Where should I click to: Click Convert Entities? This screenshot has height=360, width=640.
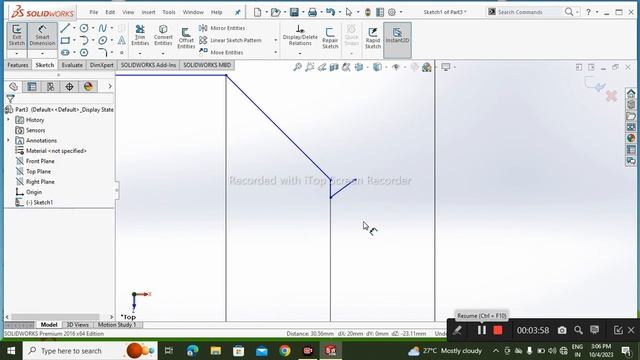pos(163,35)
